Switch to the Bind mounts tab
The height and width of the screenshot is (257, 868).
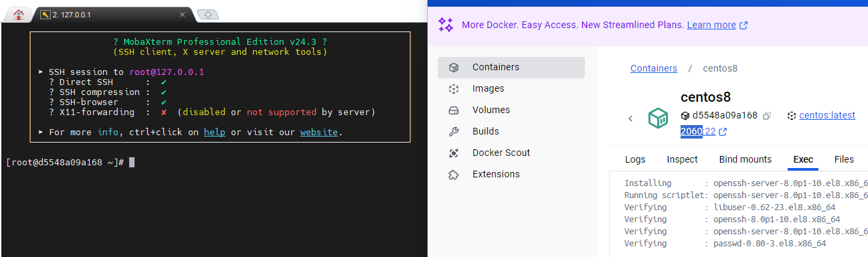pyautogui.click(x=746, y=159)
